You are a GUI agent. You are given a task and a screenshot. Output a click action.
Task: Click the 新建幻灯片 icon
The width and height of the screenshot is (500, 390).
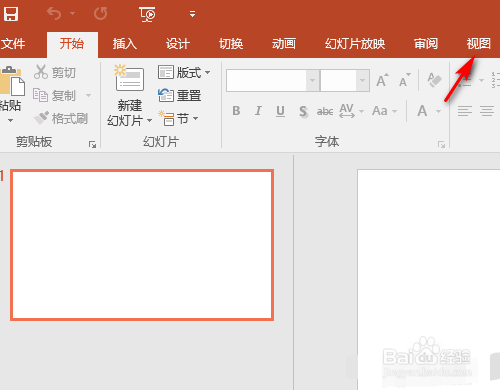129,78
